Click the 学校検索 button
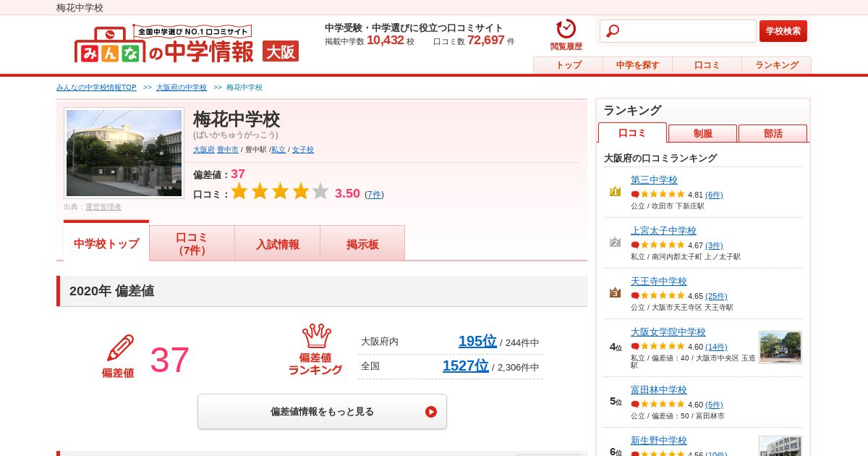Image resolution: width=868 pixels, height=456 pixels. click(783, 31)
